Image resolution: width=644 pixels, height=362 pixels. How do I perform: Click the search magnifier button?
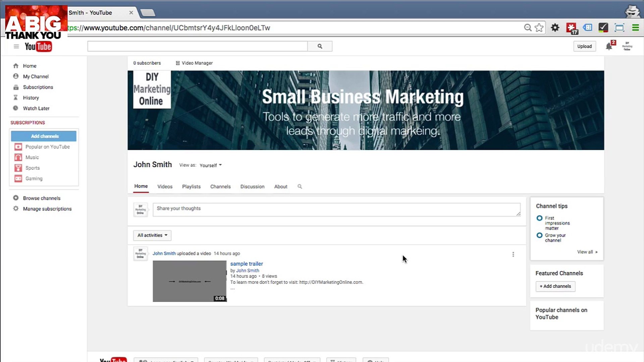click(x=319, y=46)
